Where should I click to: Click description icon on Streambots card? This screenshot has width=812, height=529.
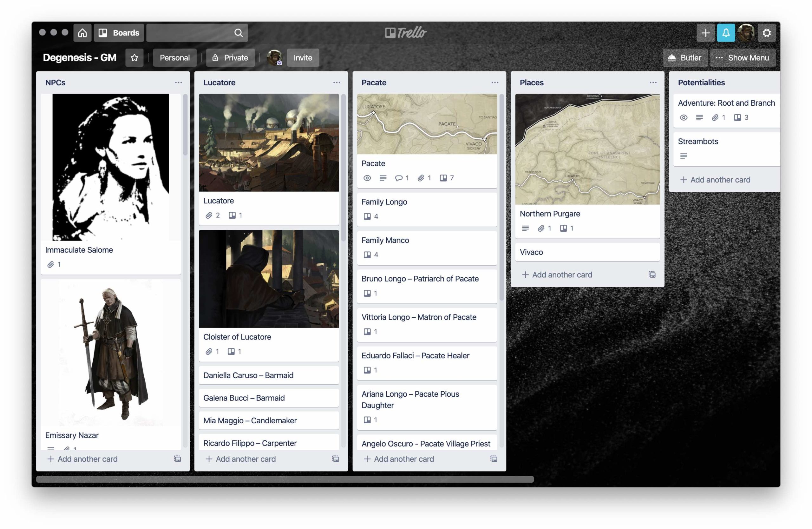click(x=683, y=156)
